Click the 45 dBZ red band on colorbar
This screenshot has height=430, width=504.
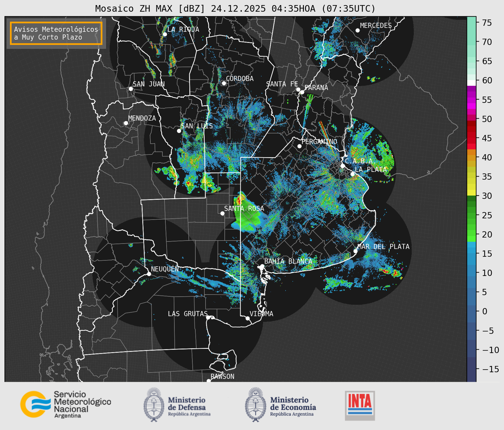[x=471, y=138]
